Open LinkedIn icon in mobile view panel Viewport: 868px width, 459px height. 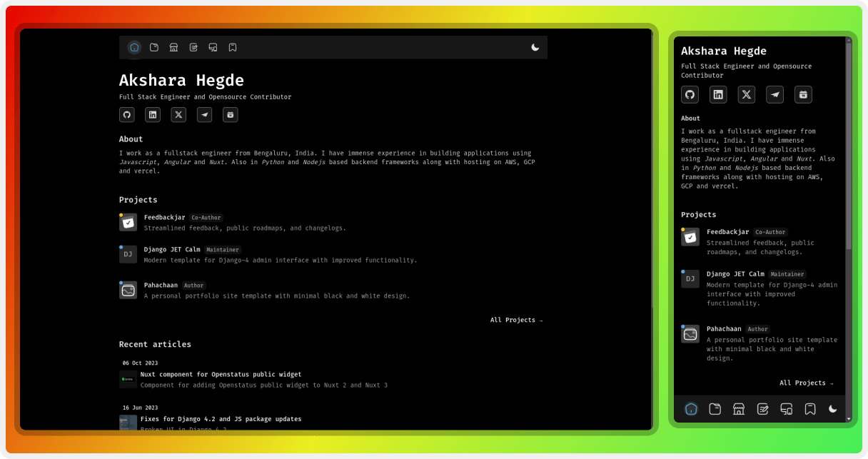[x=718, y=94]
